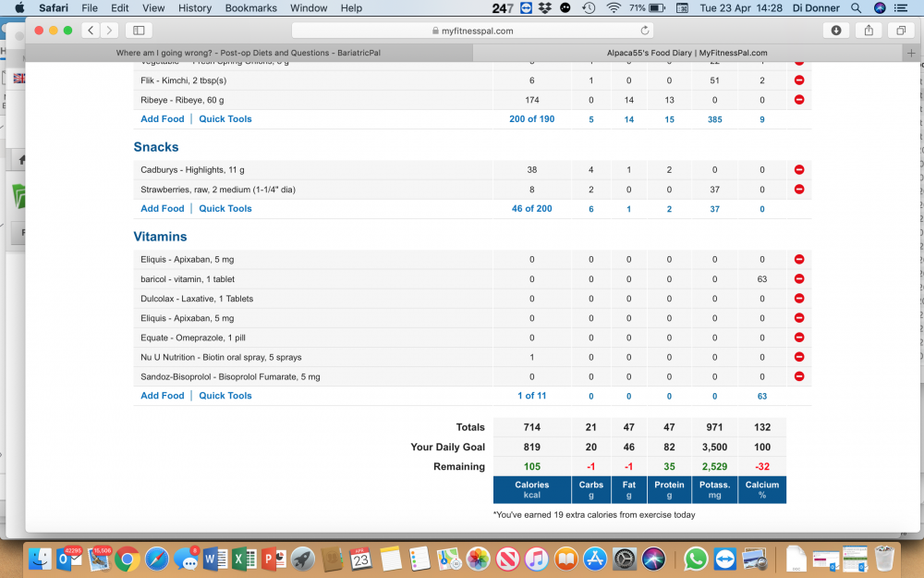Delete the Dulcolax Laxative entry
Image resolution: width=924 pixels, height=578 pixels.
tap(799, 299)
